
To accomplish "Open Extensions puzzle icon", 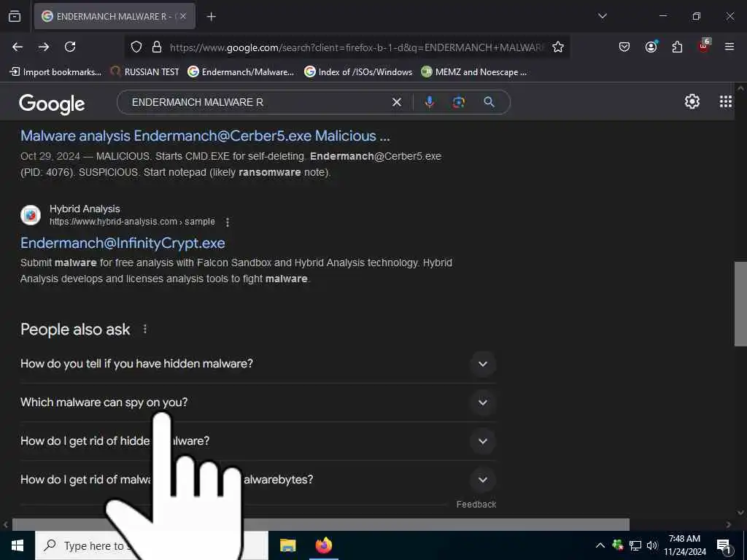I will 677,47.
